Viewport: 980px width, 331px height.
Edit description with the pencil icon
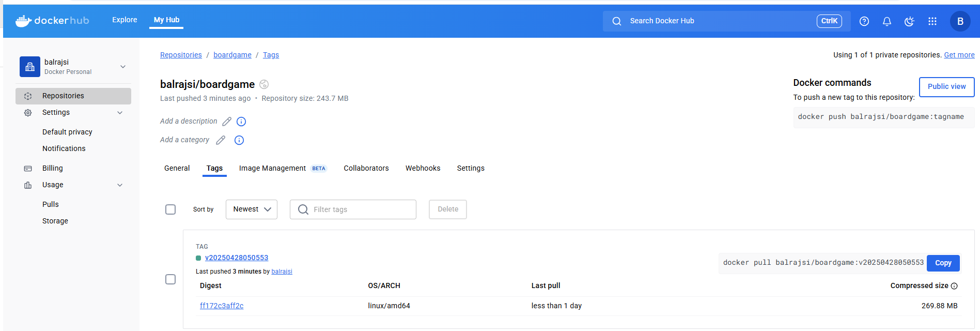(227, 122)
